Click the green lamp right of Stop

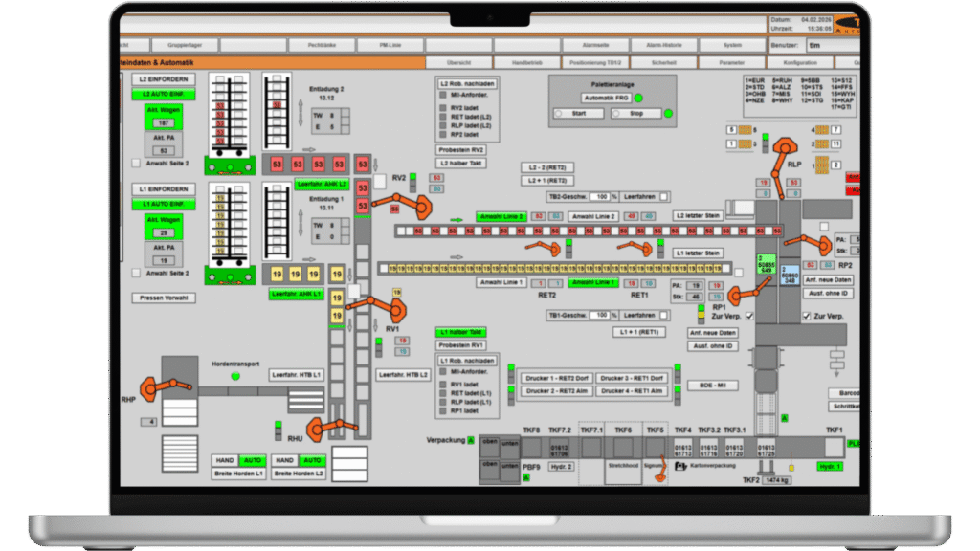(x=668, y=114)
